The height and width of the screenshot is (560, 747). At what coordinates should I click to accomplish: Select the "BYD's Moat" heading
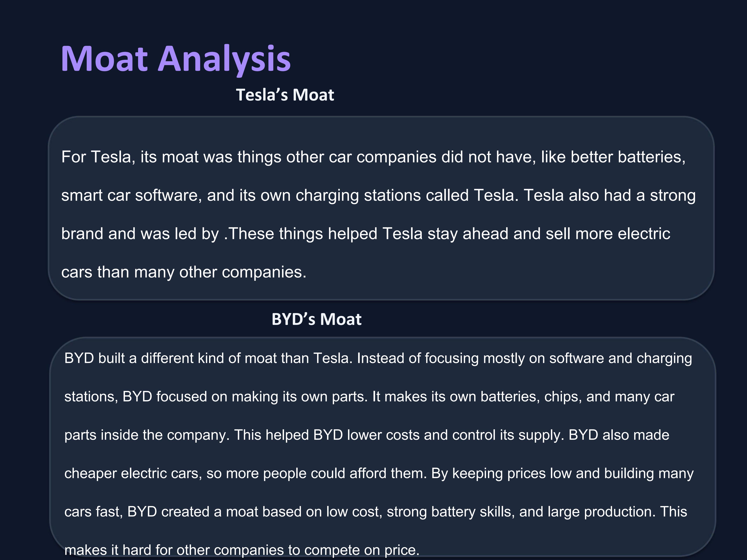[317, 319]
